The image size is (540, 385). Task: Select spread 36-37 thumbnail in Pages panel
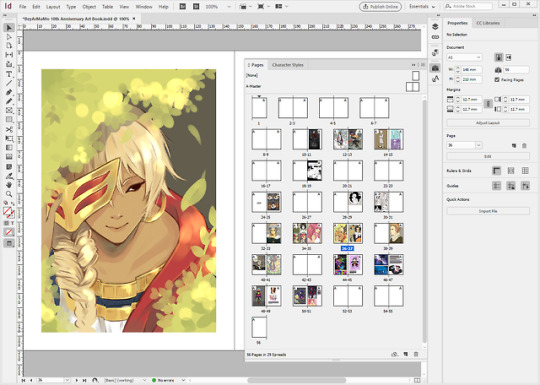click(x=347, y=233)
